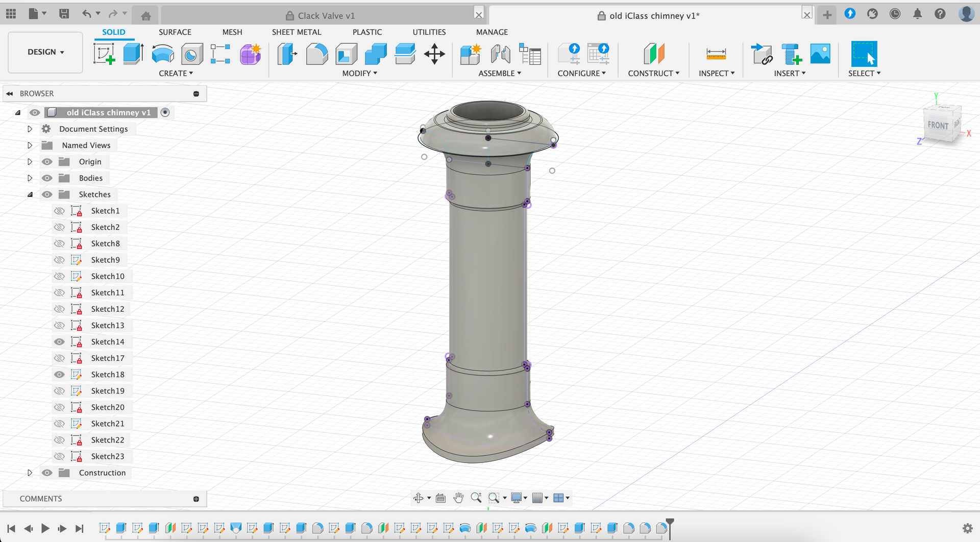Select the Extrude tool icon
Viewport: 980px width, 542px height.
[x=133, y=54]
